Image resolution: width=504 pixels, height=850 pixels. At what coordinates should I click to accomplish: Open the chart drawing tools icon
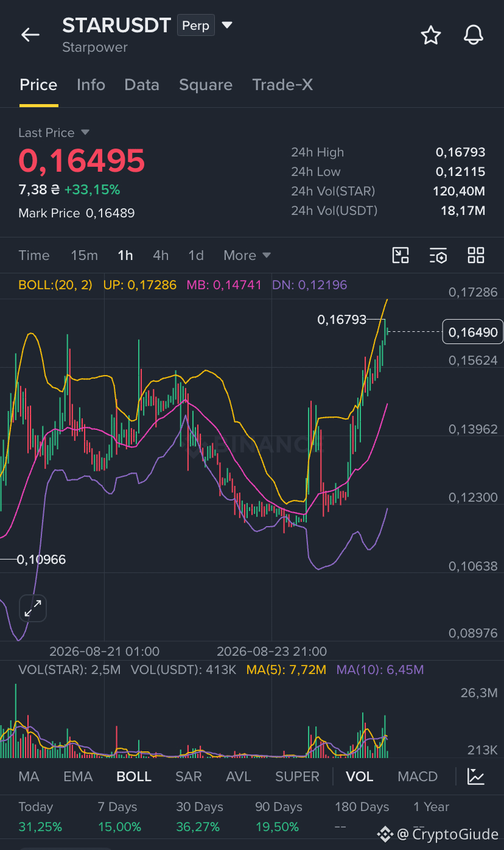(x=401, y=255)
